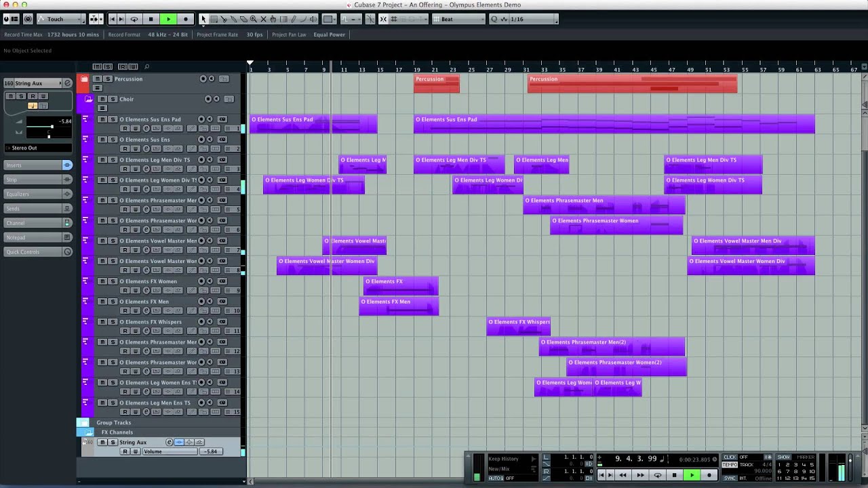Click stop button in top toolbar
Viewport: 868px width, 488px height.
click(x=151, y=19)
